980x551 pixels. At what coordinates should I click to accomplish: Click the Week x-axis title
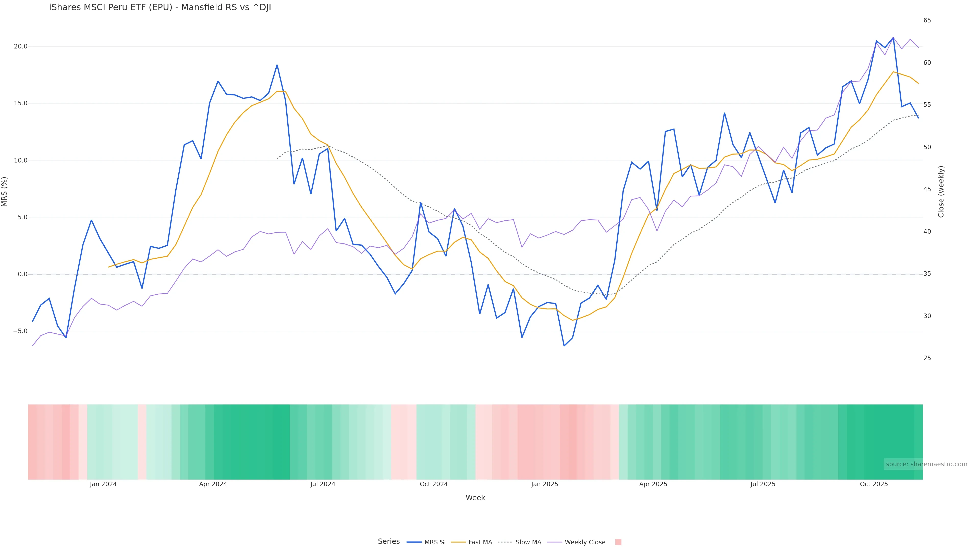click(x=475, y=498)
